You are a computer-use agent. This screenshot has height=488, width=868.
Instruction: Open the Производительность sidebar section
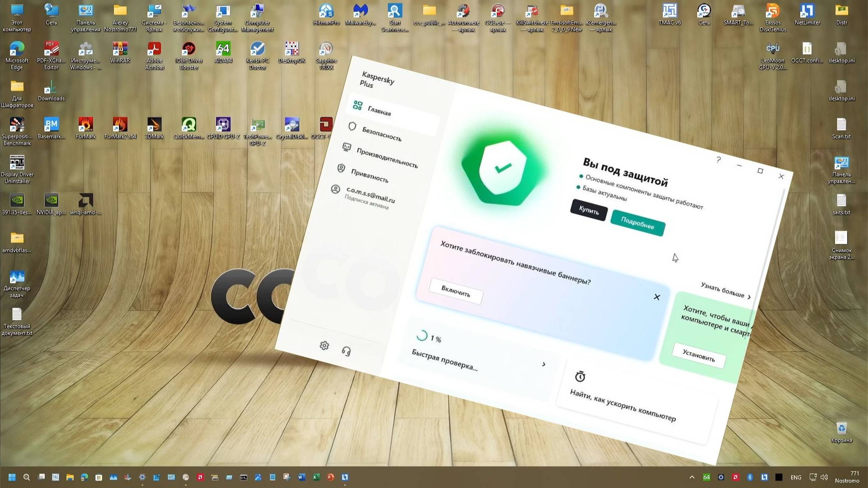387,158
